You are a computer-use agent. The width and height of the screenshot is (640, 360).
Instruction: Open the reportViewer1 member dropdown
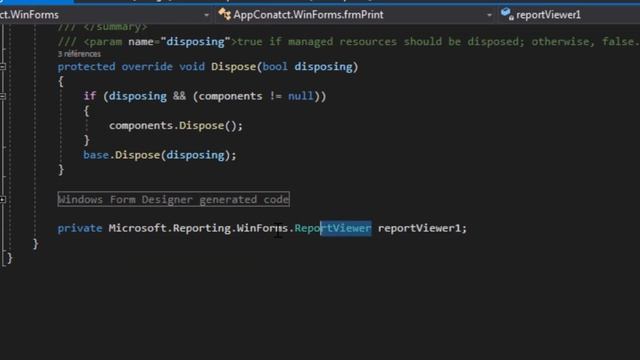point(569,15)
